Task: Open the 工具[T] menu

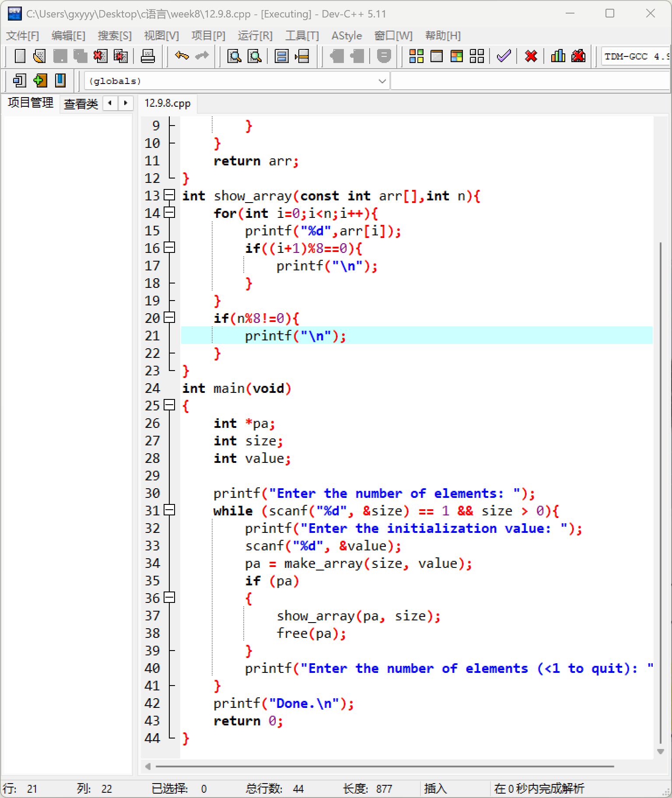Action: pos(302,35)
